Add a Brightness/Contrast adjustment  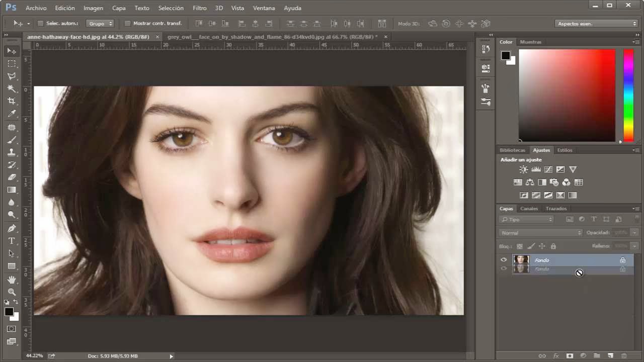pyautogui.click(x=524, y=169)
